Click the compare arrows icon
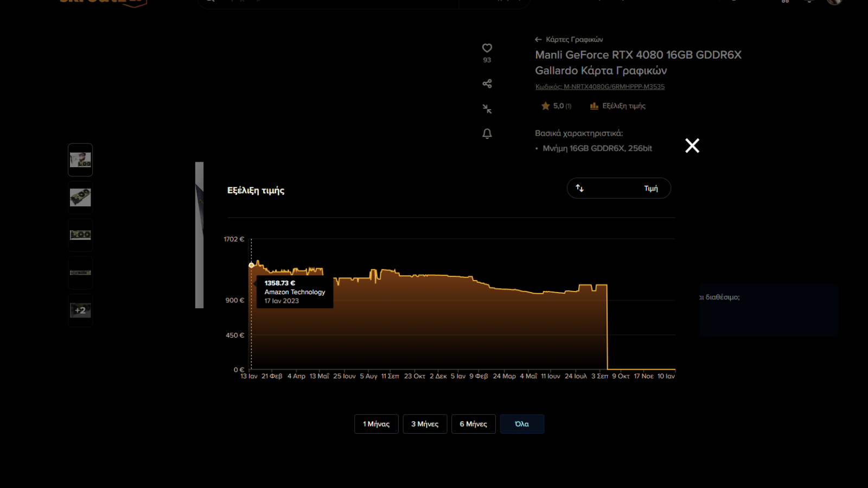 (487, 109)
